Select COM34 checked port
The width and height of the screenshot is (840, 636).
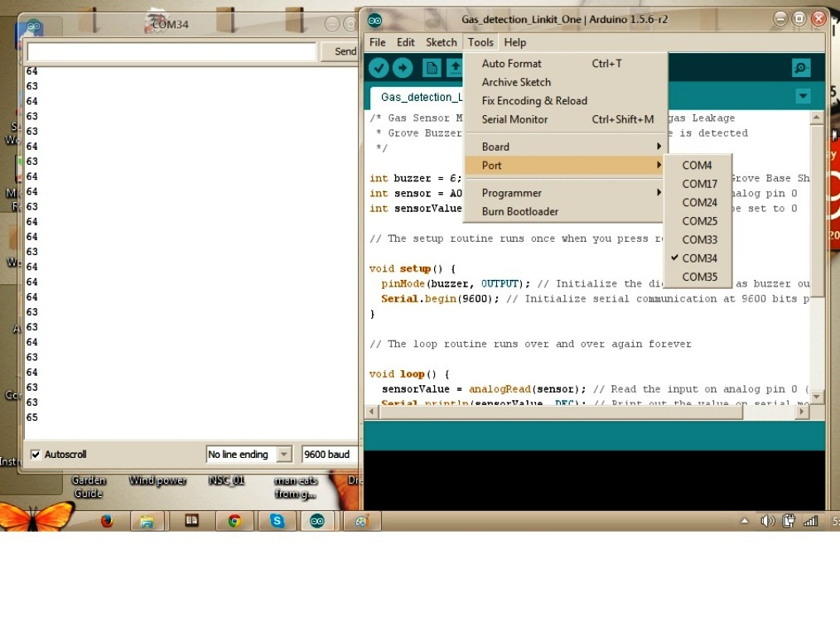pyautogui.click(x=699, y=258)
